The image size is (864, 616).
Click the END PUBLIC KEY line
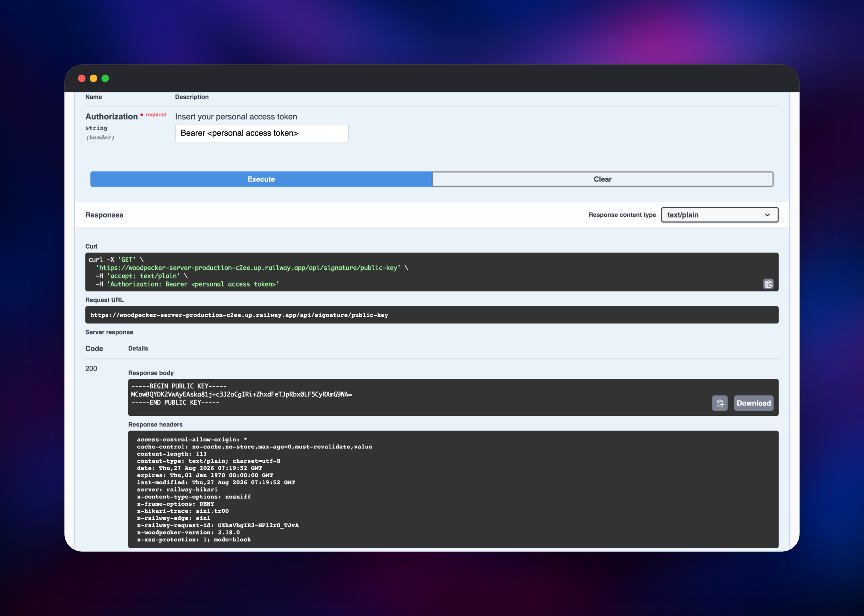pos(175,402)
